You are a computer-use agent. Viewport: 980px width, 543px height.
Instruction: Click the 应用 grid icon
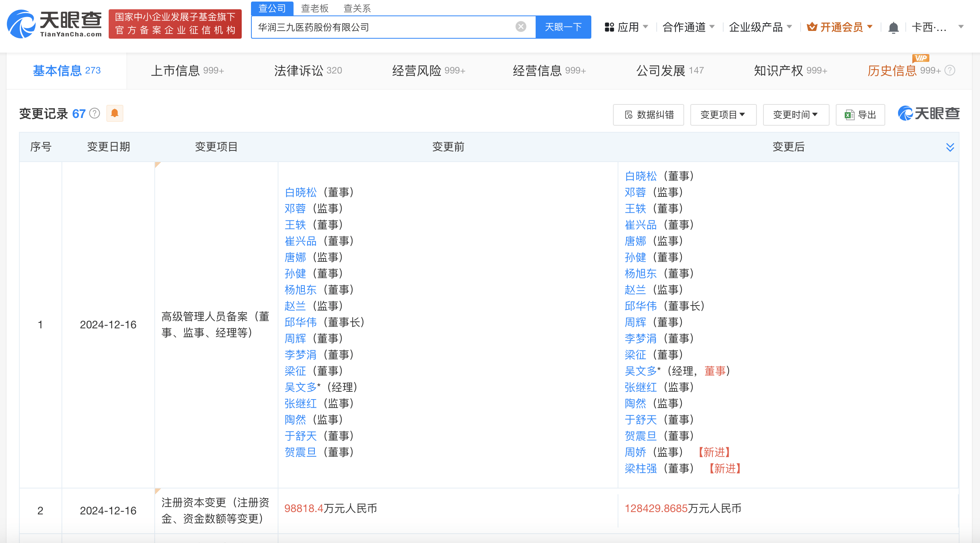pos(609,27)
